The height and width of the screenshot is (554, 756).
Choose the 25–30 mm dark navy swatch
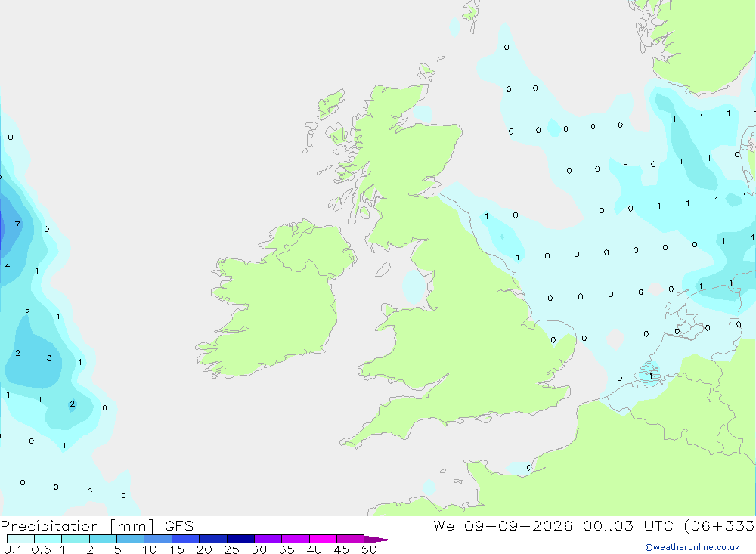point(240,539)
